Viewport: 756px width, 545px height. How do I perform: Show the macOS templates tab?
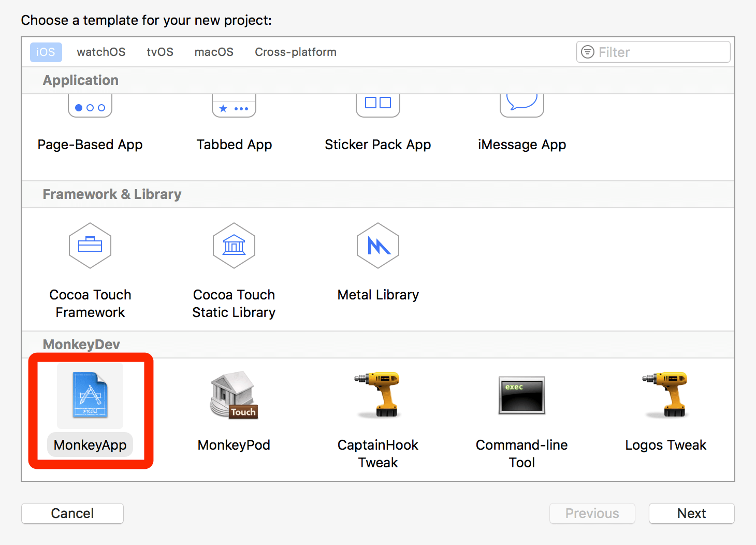214,52
